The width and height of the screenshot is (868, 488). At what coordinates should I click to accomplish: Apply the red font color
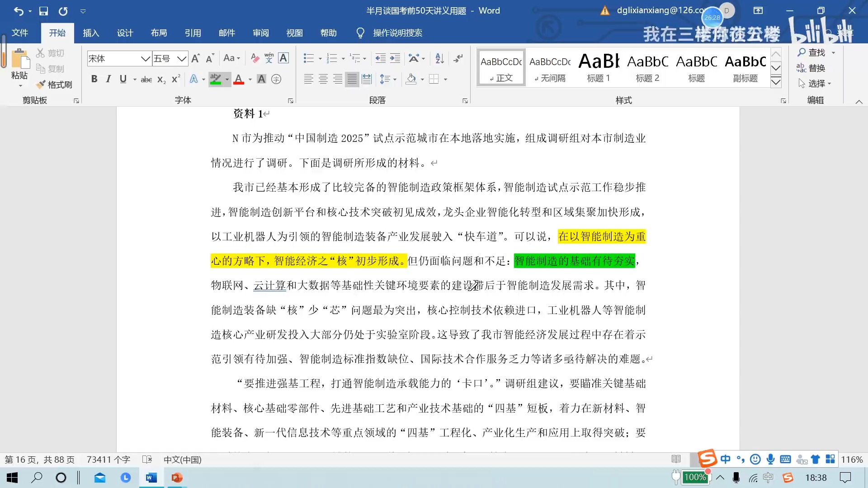point(239,80)
